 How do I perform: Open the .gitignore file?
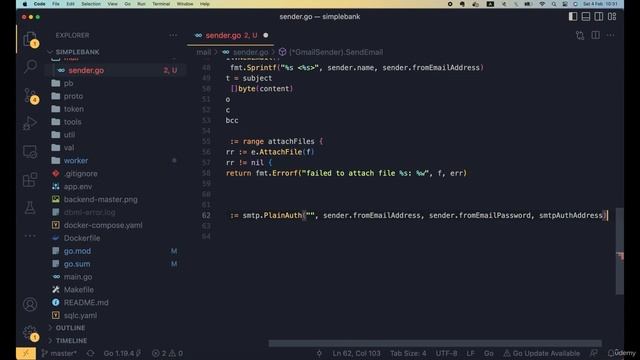[x=80, y=173]
